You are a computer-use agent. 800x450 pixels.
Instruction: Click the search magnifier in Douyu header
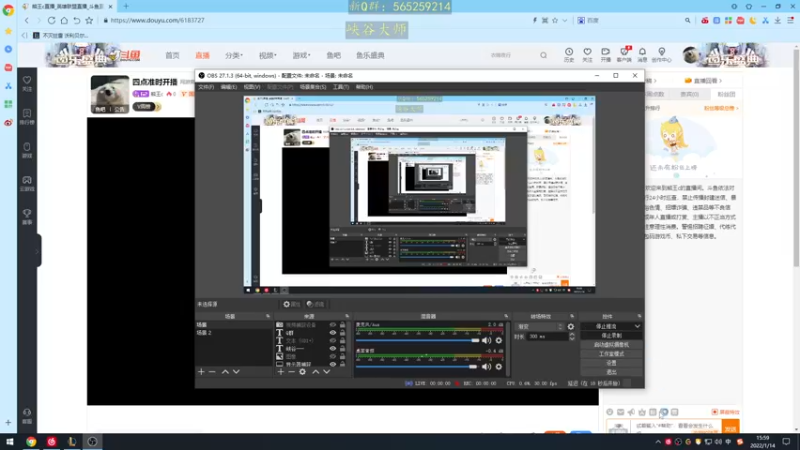point(543,55)
